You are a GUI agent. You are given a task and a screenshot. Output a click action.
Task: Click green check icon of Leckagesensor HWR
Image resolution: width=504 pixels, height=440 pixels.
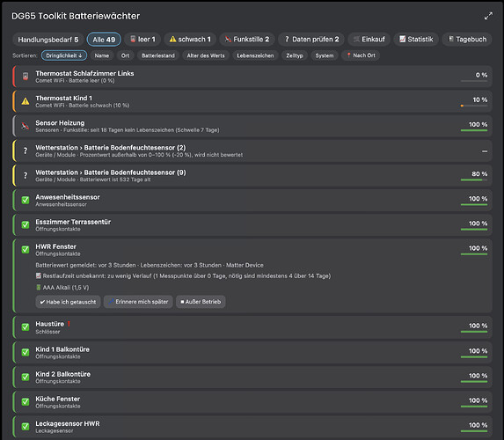click(x=26, y=427)
